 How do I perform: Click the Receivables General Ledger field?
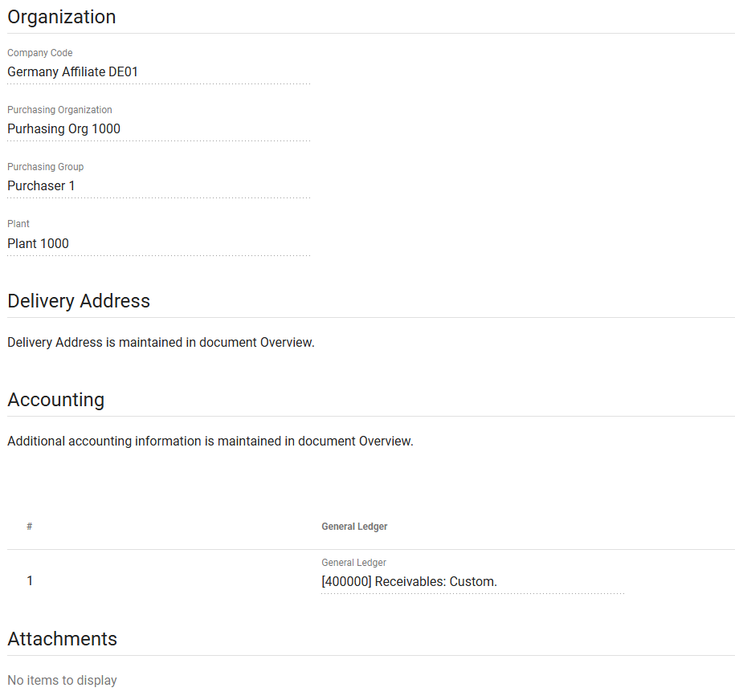472,582
